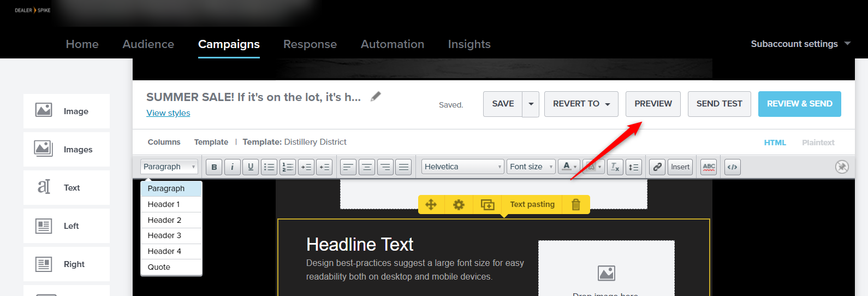Open the View styles link
Viewport: 868px width, 296px height.
(168, 113)
